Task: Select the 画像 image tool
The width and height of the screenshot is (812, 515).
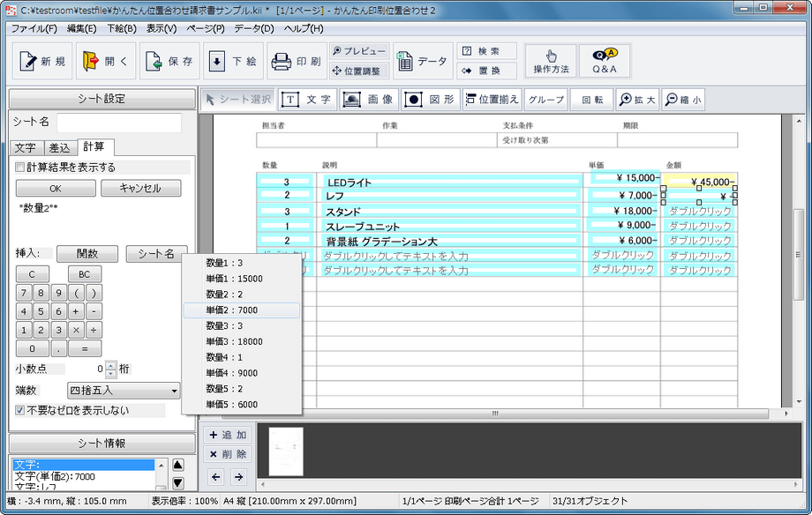Action: click(369, 100)
